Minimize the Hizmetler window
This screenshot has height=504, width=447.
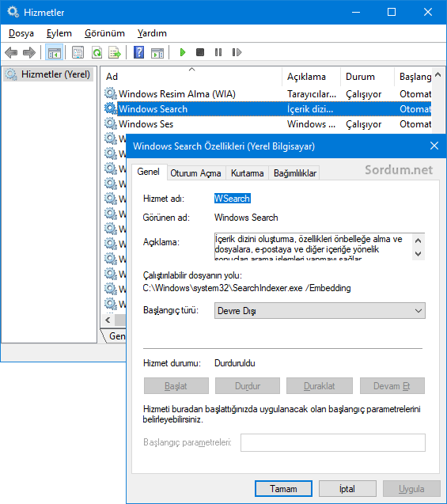[356, 12]
